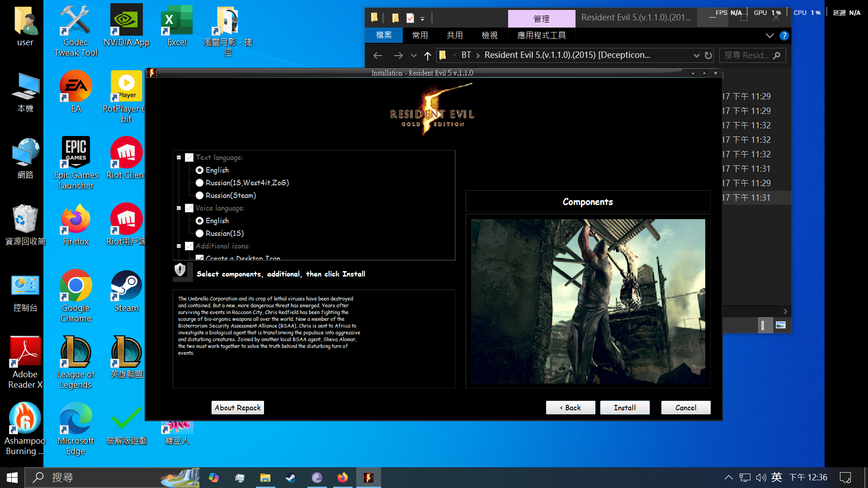The image size is (868, 488).
Task: Click the Components preview image
Action: (x=588, y=301)
